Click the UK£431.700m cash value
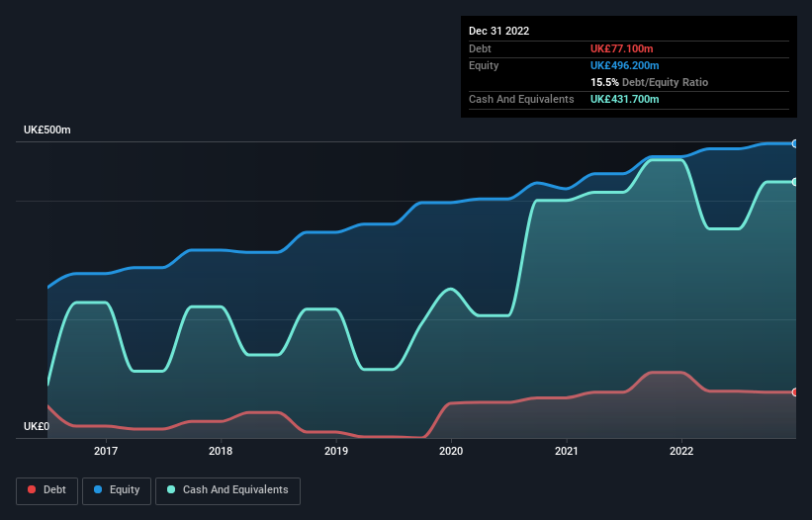 (624, 99)
